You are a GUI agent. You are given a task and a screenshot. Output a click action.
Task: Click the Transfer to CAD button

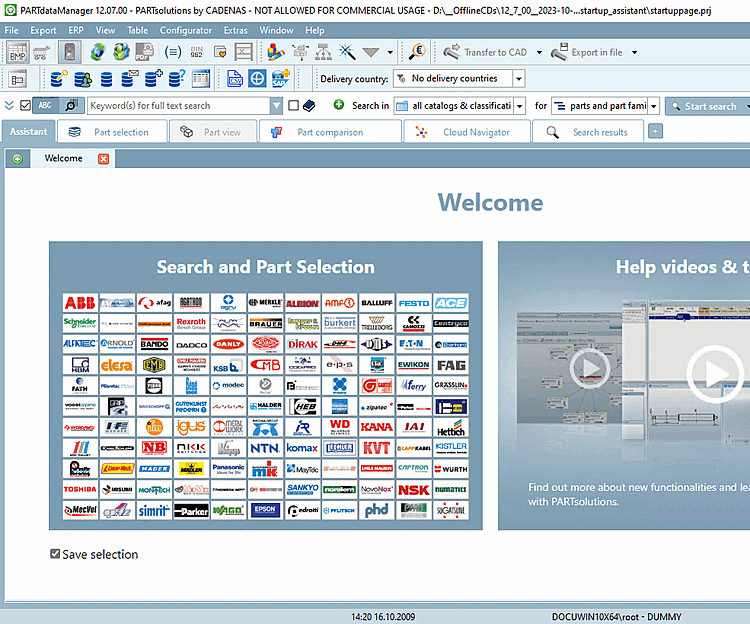point(485,52)
